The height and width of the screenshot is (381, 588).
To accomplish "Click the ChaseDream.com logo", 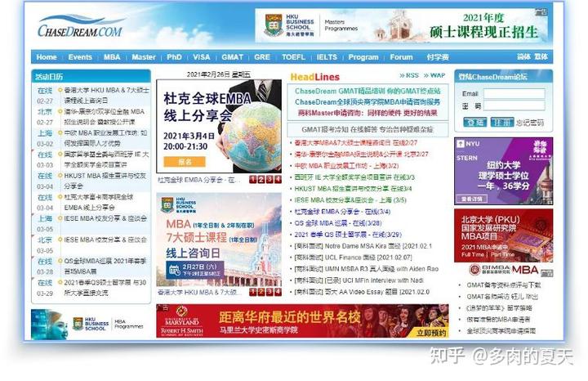I will point(80,26).
